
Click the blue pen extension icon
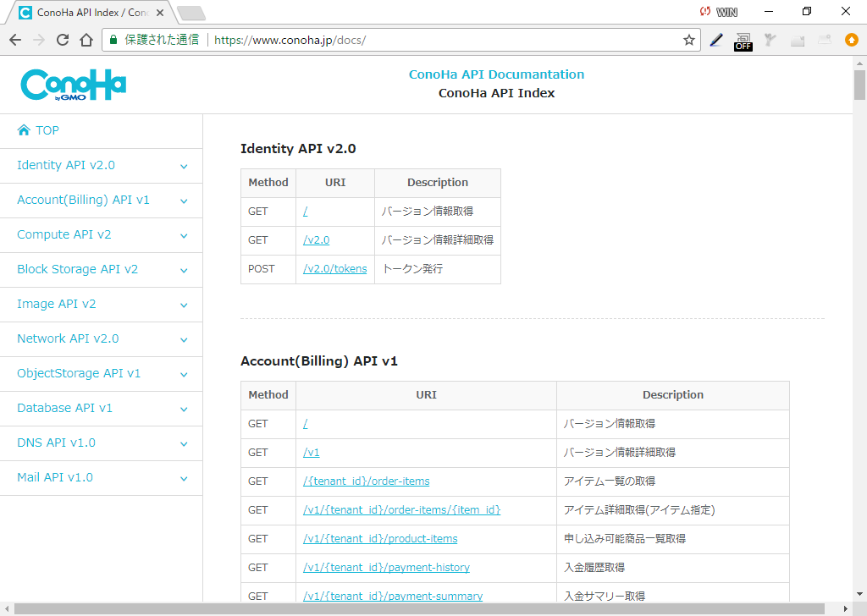pos(716,40)
